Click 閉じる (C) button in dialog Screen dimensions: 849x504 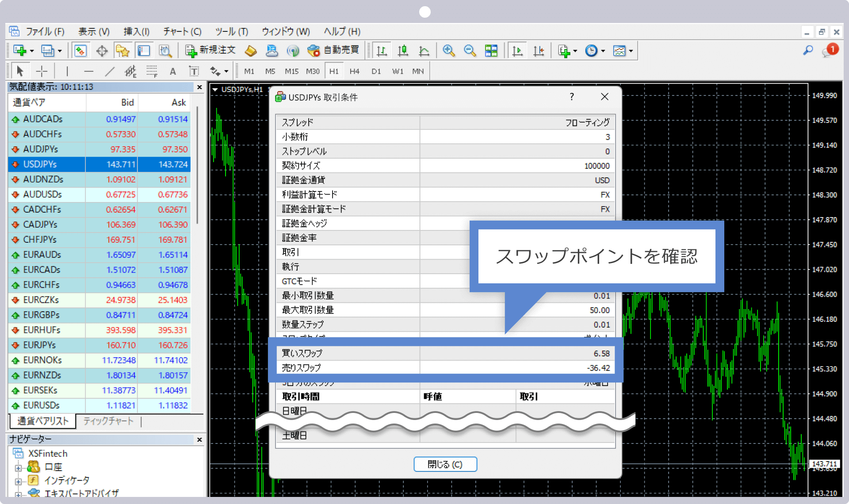pyautogui.click(x=445, y=464)
